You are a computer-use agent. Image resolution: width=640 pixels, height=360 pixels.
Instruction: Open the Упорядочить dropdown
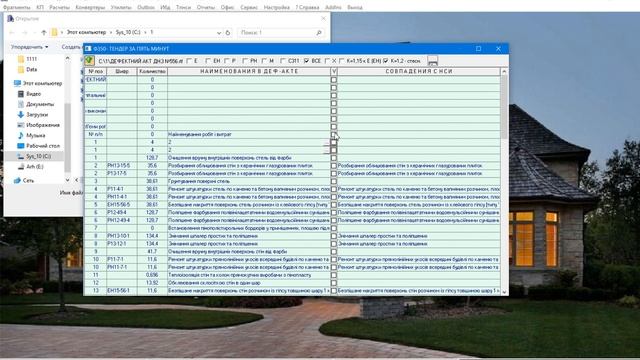29,47
